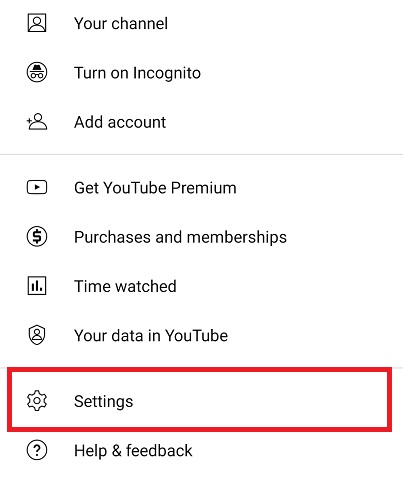This screenshot has height=482, width=403.
Task: Open the Settings menu entry
Action: (199, 400)
